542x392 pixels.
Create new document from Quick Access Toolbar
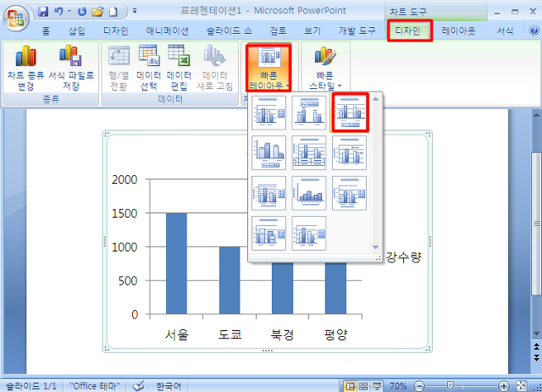click(x=113, y=12)
